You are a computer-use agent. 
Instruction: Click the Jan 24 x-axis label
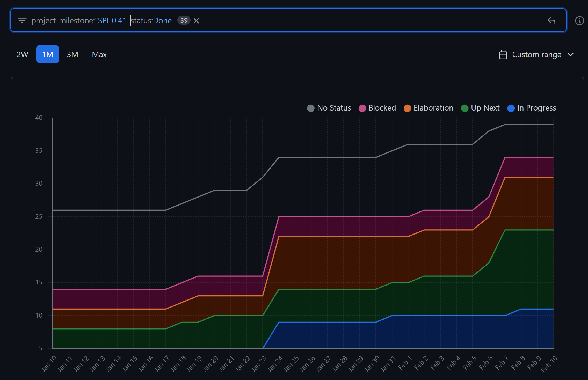pos(275,363)
